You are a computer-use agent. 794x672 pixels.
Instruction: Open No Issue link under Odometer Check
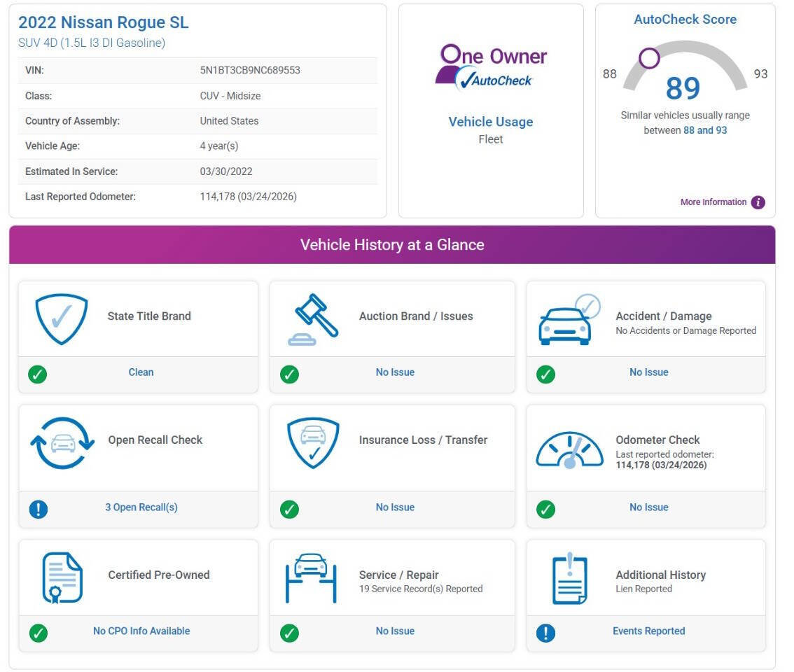pyautogui.click(x=648, y=507)
